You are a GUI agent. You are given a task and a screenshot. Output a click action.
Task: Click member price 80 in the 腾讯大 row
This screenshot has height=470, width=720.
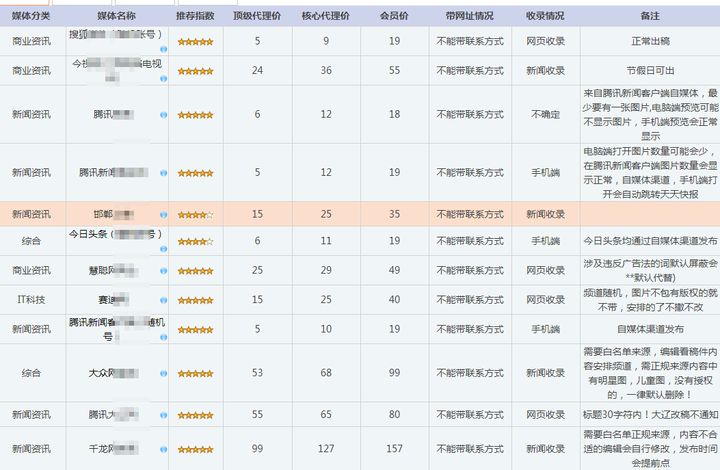click(x=394, y=414)
